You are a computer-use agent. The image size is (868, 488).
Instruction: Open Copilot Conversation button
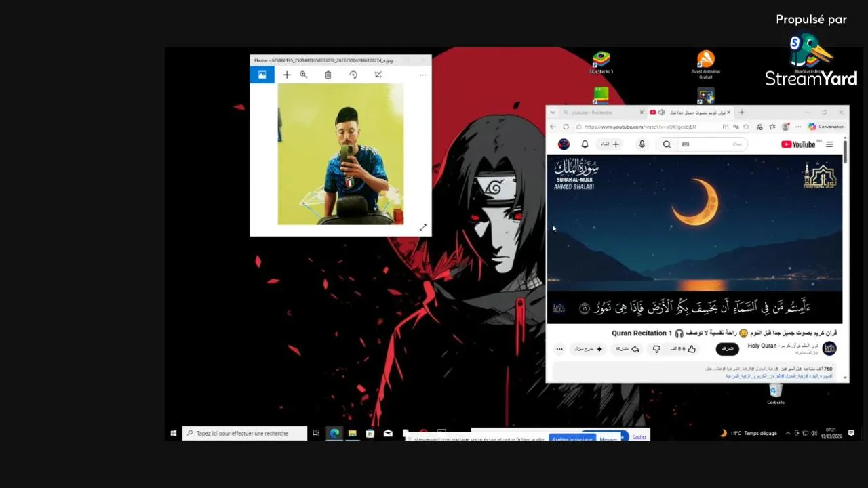[826, 127]
